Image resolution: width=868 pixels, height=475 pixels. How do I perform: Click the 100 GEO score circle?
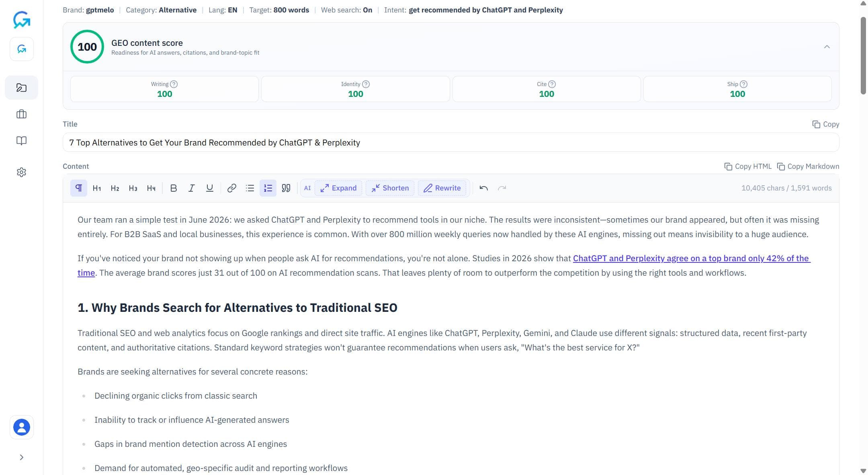coord(87,47)
